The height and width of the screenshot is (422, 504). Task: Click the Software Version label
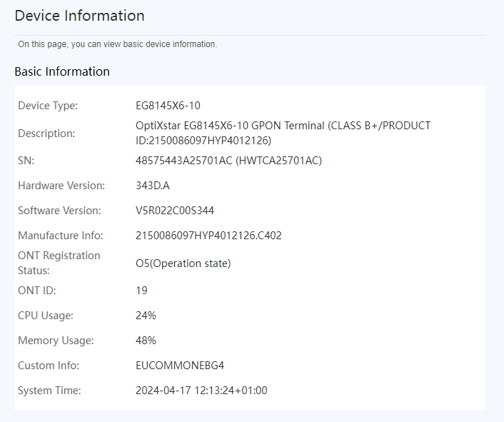(x=59, y=211)
